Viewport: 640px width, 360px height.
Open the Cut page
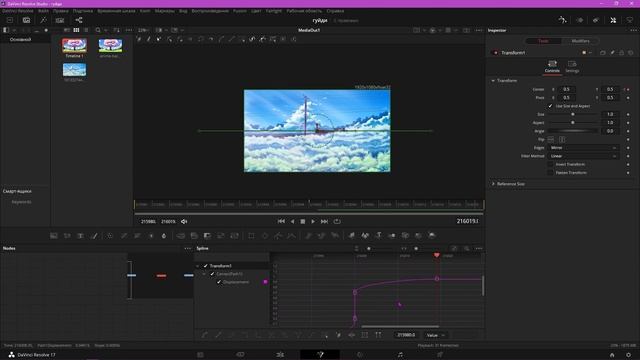click(x=240, y=355)
